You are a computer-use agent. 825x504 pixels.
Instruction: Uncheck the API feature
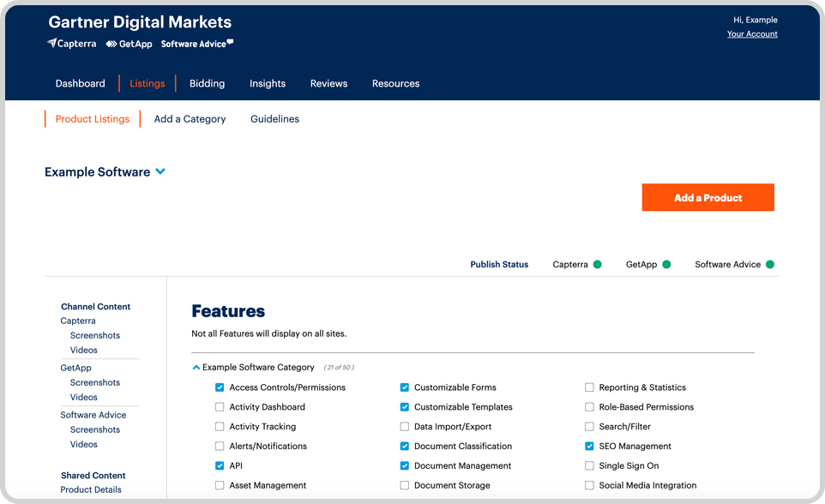(x=220, y=465)
